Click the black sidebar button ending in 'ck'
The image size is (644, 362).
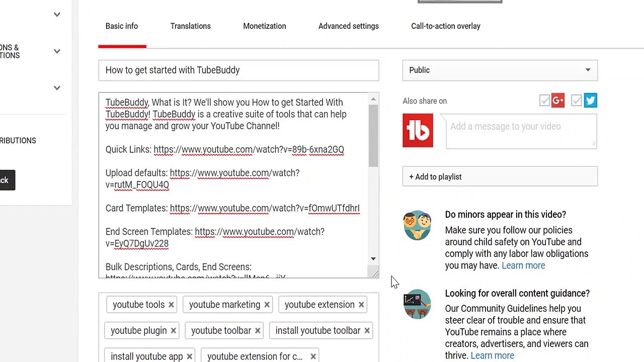tap(8, 180)
